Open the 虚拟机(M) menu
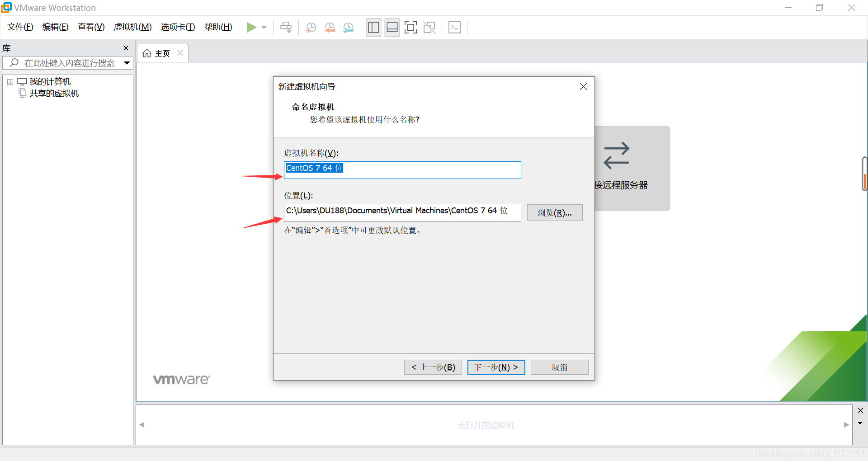Viewport: 868px width, 461px height. 132,27
